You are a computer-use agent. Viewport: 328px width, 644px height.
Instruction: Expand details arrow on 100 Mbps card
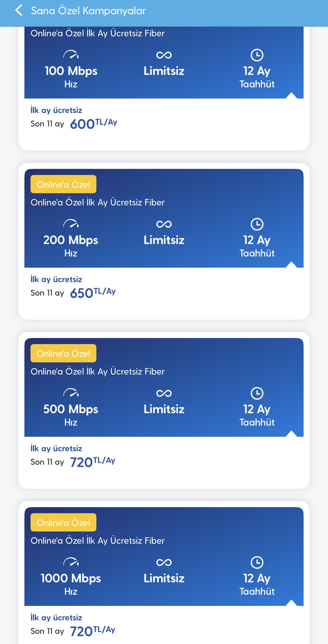tap(291, 95)
